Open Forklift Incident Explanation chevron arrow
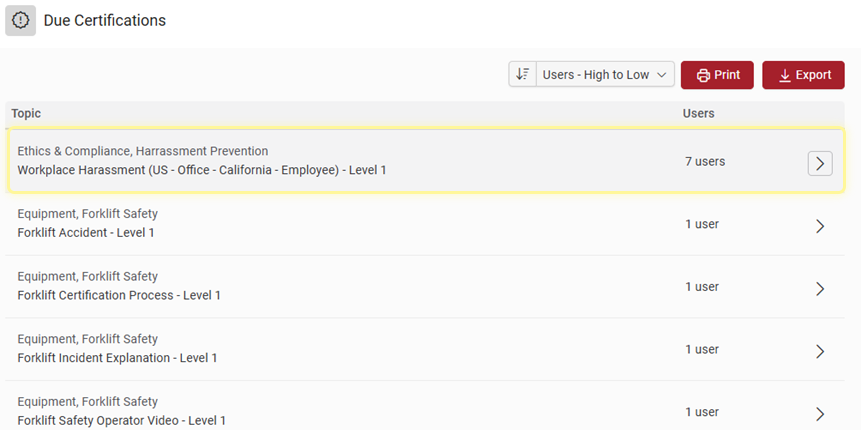The height and width of the screenshot is (430, 861). point(820,351)
